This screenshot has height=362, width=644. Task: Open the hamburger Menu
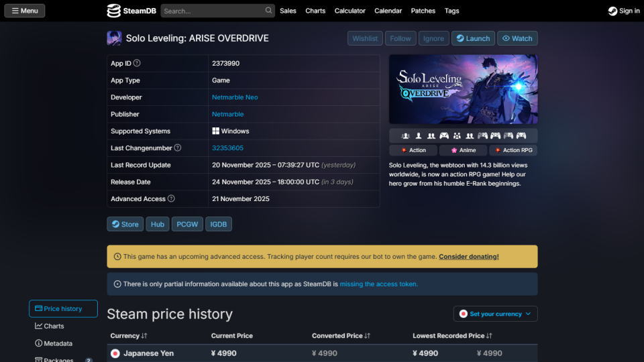pos(24,11)
